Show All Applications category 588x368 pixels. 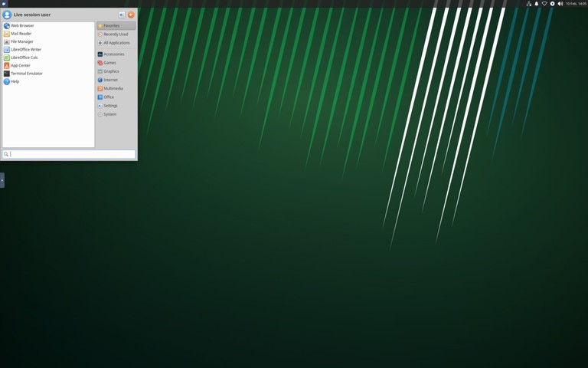click(116, 43)
